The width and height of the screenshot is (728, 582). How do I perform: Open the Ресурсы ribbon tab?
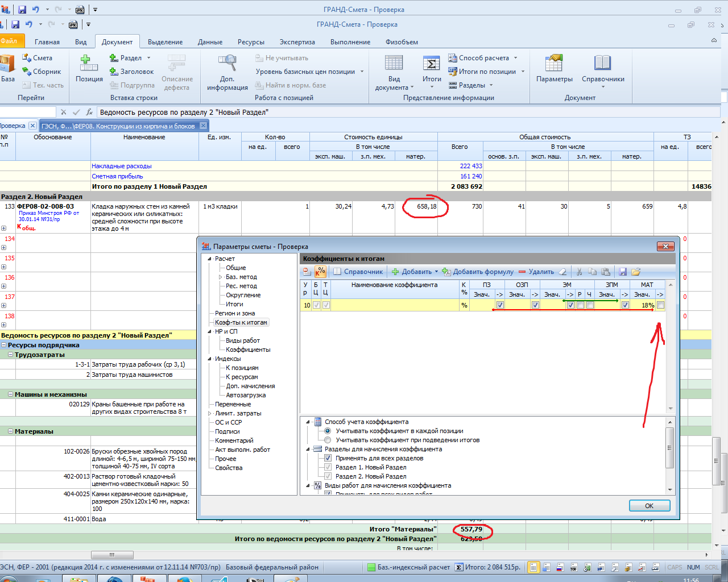pos(251,42)
